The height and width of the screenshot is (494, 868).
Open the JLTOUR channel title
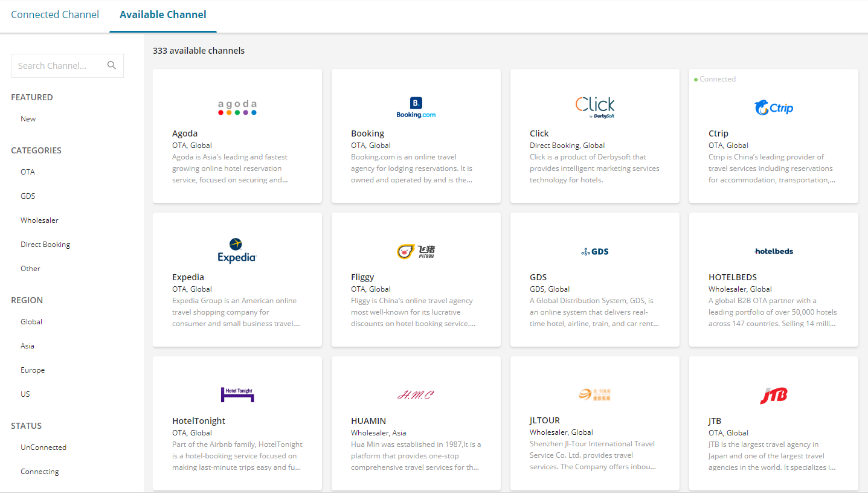coord(545,420)
